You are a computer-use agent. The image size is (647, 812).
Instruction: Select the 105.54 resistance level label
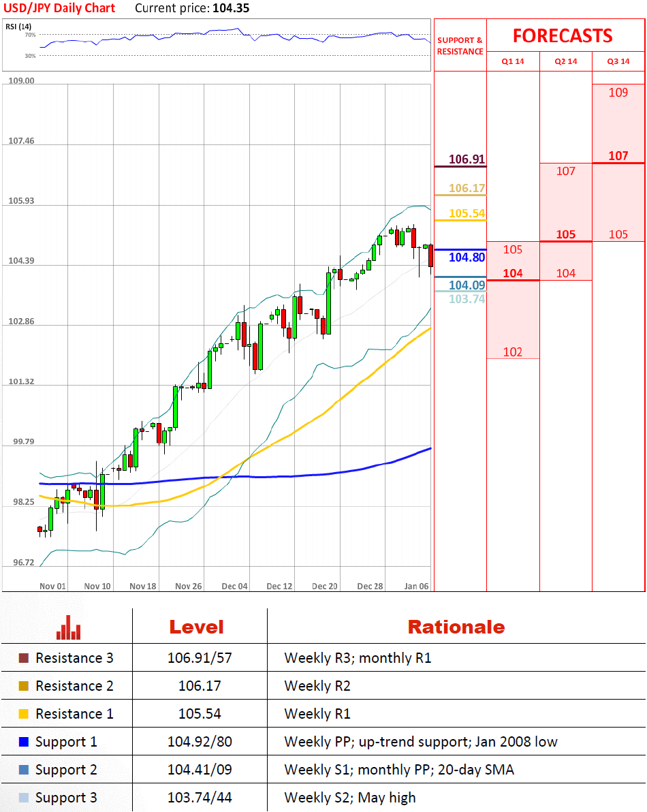(467, 214)
